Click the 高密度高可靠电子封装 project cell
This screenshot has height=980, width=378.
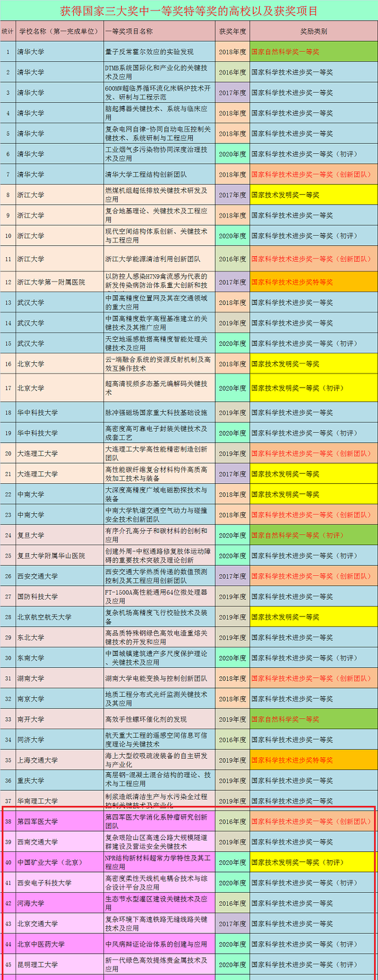[x=159, y=433]
